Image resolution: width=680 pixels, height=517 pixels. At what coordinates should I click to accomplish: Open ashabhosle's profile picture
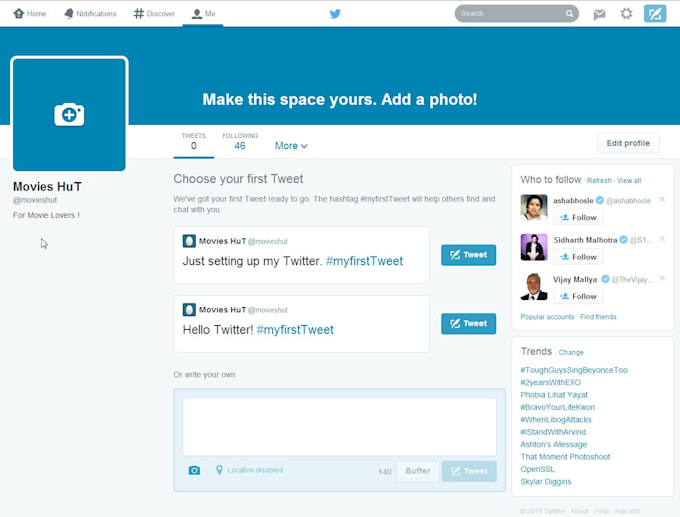point(534,207)
